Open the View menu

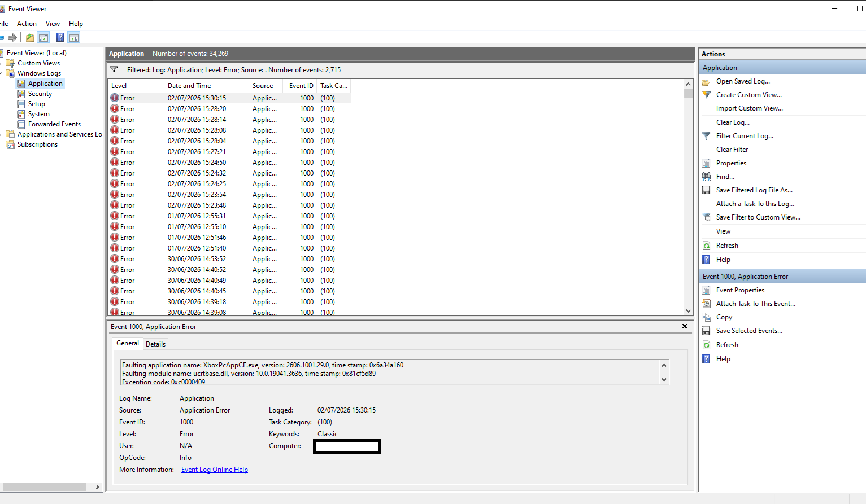coord(53,24)
